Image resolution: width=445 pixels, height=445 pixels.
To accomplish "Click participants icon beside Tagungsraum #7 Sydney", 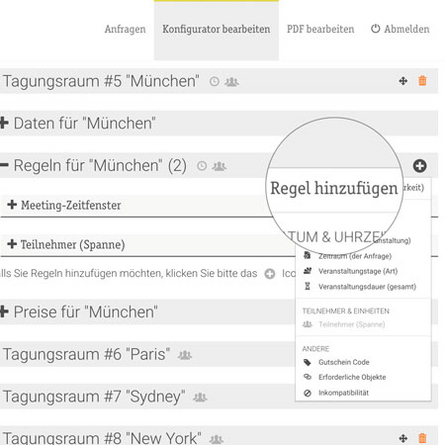I will pyautogui.click(x=200, y=397).
